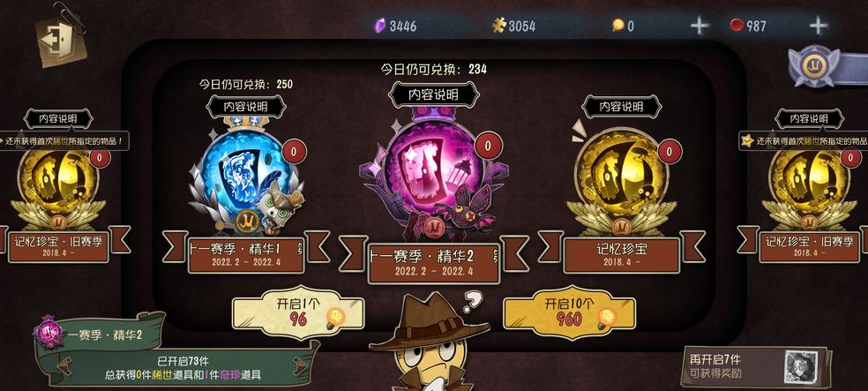Go to previous essence with left arrow
The width and height of the screenshot is (868, 391).
click(65, 365)
